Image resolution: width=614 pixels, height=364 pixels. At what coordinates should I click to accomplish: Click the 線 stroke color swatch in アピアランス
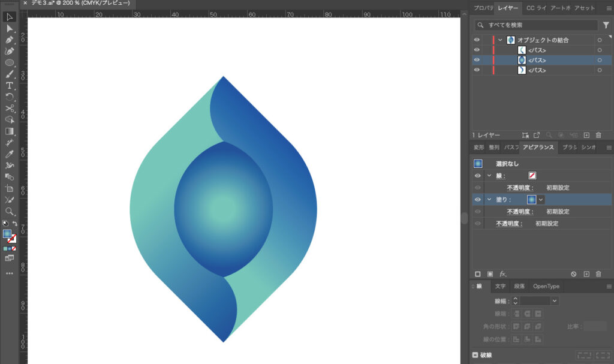coord(532,176)
